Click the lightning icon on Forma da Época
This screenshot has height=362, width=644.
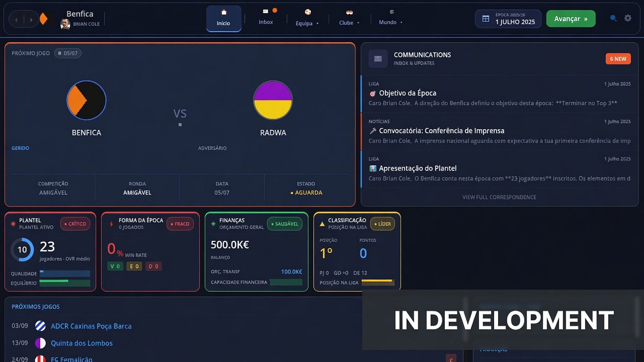[111, 224]
